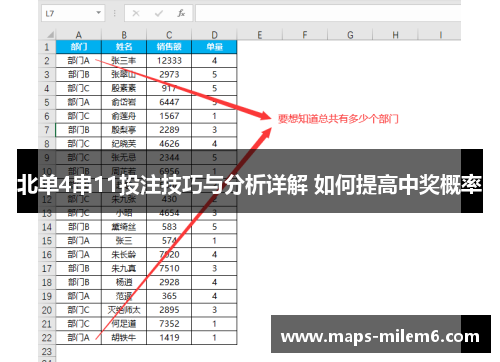Screen dimensions: 500x362
Task: Select the cell containing 朱九真
Action: pyautogui.click(x=124, y=268)
